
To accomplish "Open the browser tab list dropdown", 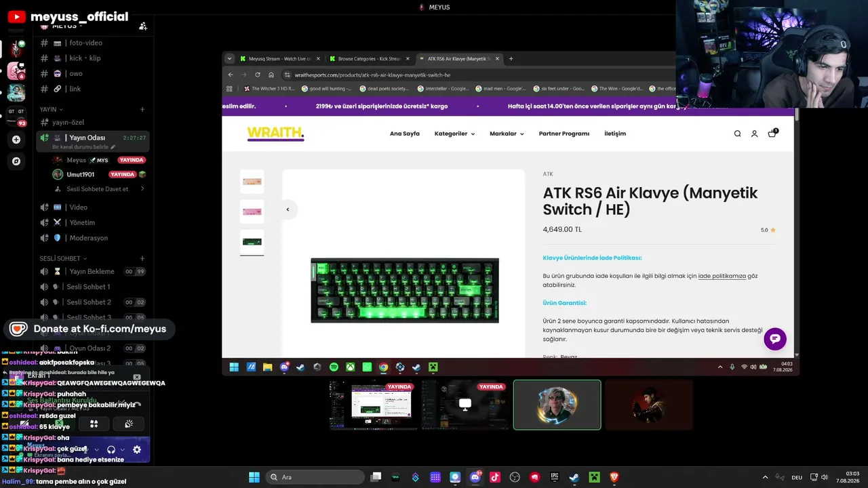I will (229, 59).
